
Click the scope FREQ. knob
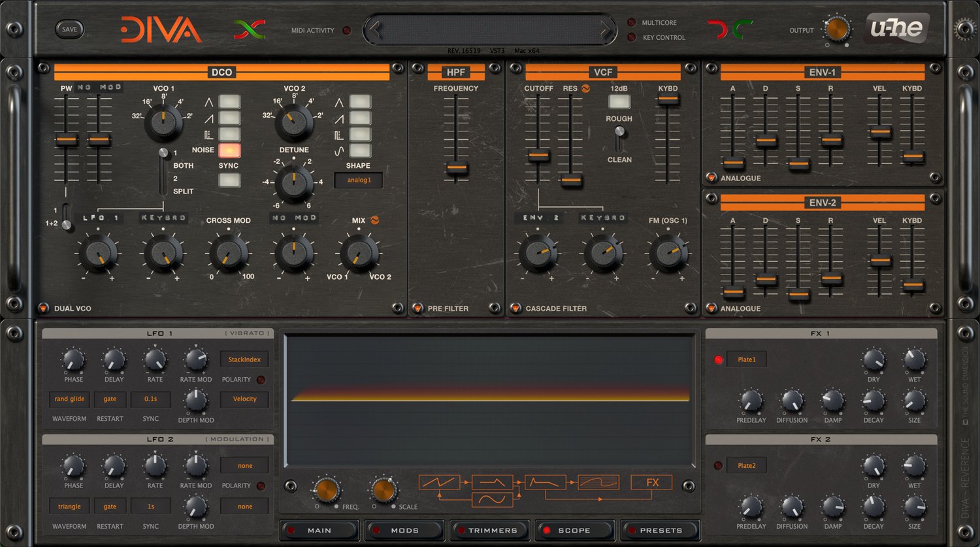point(327,489)
